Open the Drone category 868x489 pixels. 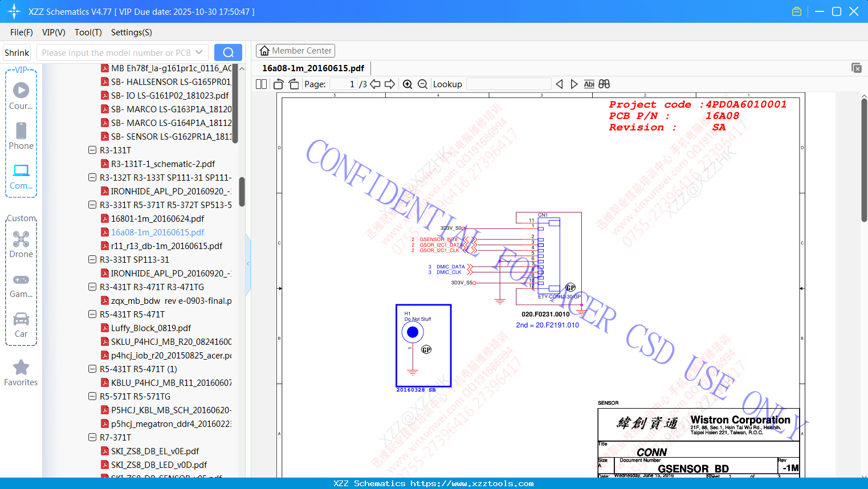21,244
